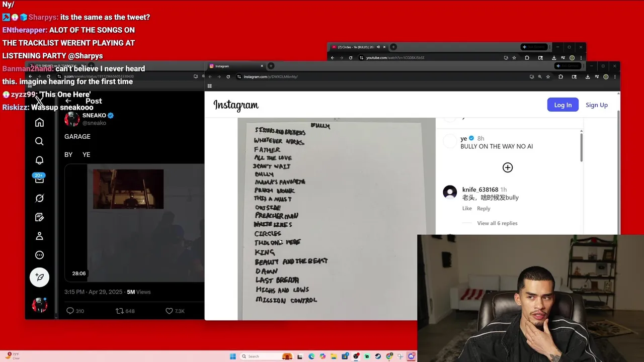Bookmark YouTube page with star icon
644x362 pixels.
pyautogui.click(x=514, y=58)
